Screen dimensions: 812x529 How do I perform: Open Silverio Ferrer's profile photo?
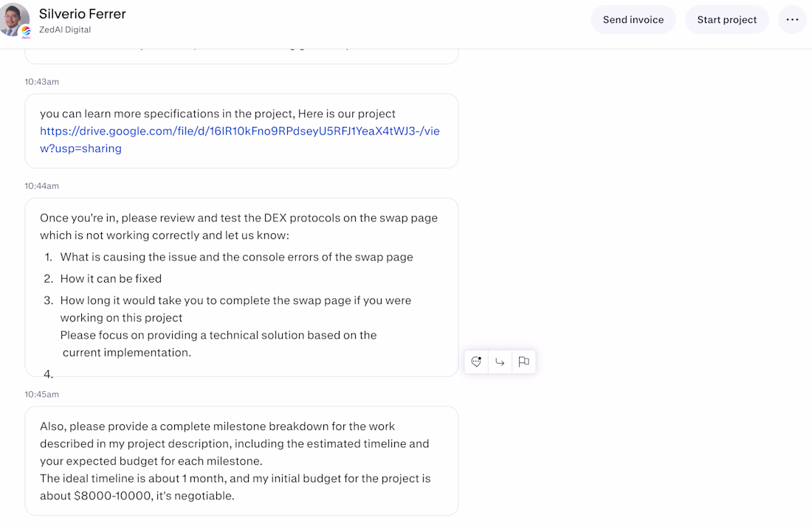click(15, 18)
